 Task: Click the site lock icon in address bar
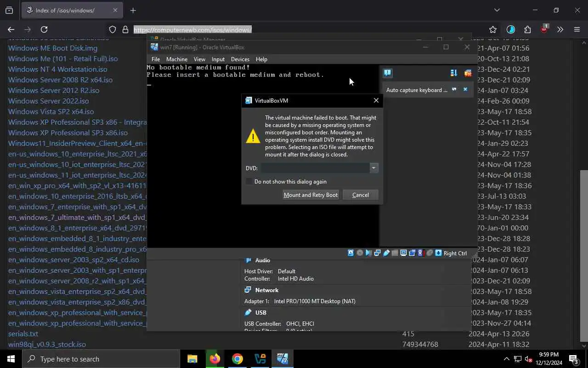(125, 29)
